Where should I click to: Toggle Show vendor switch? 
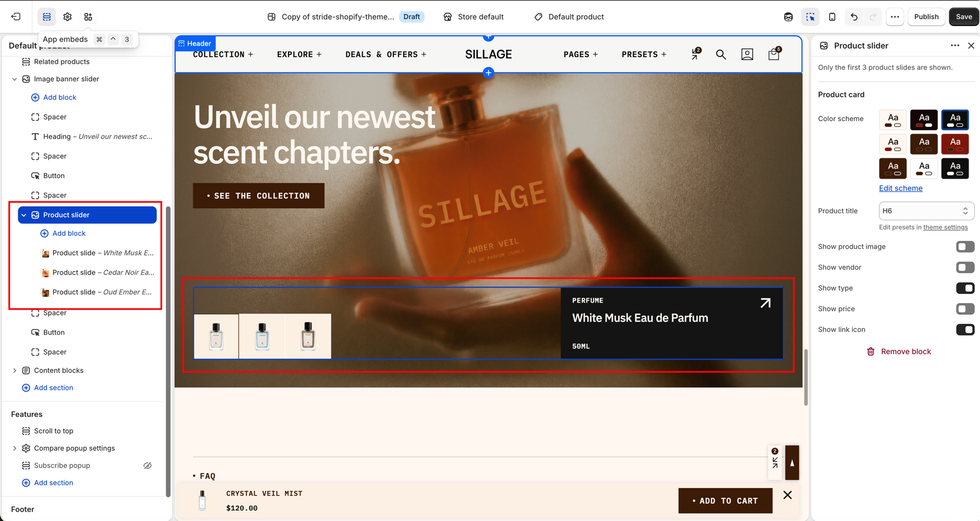pos(965,267)
